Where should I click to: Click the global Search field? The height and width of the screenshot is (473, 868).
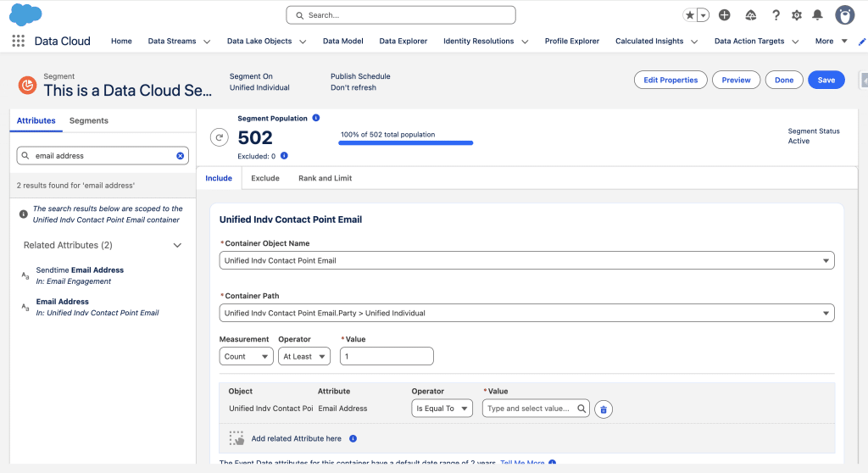pyautogui.click(x=401, y=15)
